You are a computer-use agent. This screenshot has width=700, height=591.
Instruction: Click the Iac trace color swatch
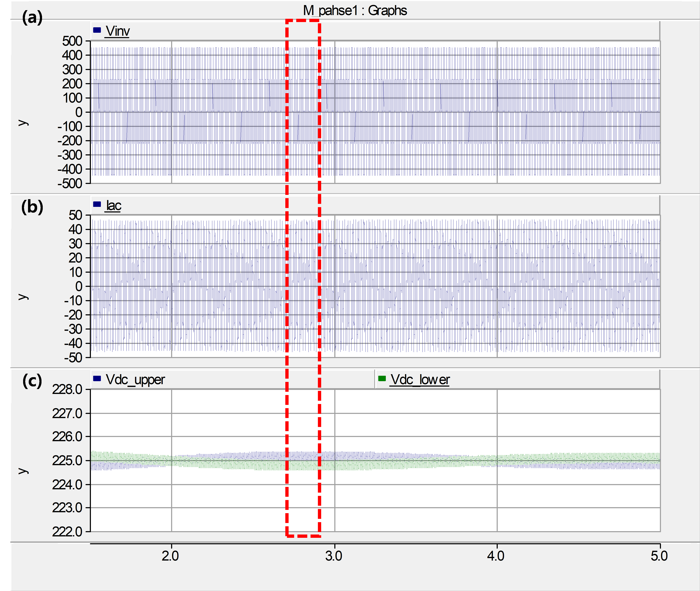[x=97, y=204]
